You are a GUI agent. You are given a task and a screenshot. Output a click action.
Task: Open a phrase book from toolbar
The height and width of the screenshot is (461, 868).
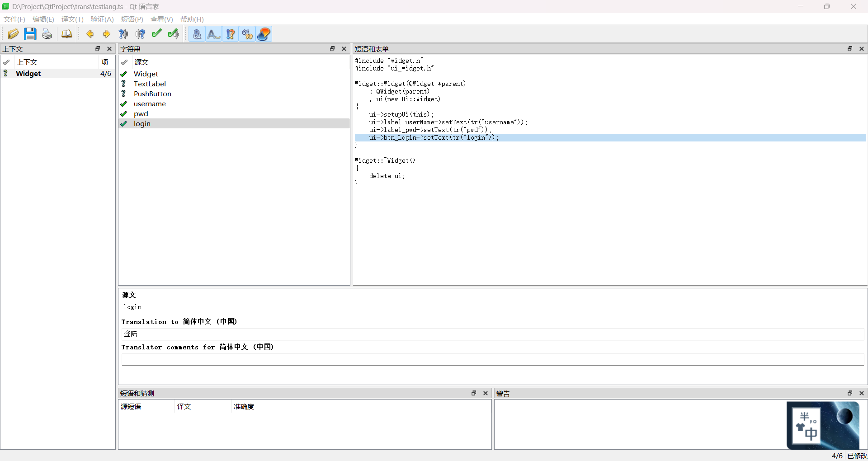click(66, 34)
